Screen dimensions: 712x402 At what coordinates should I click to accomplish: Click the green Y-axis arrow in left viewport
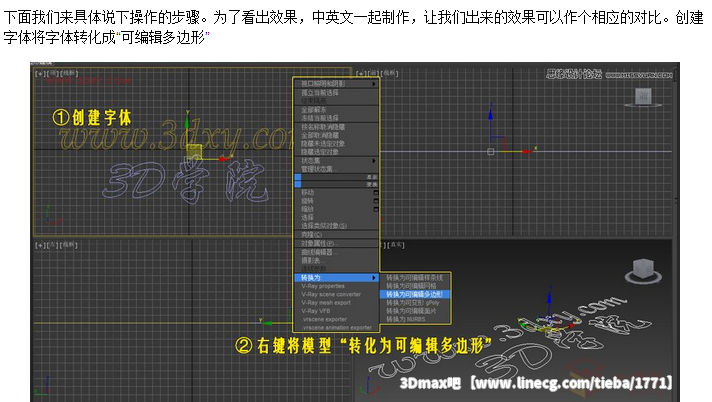coord(267,323)
